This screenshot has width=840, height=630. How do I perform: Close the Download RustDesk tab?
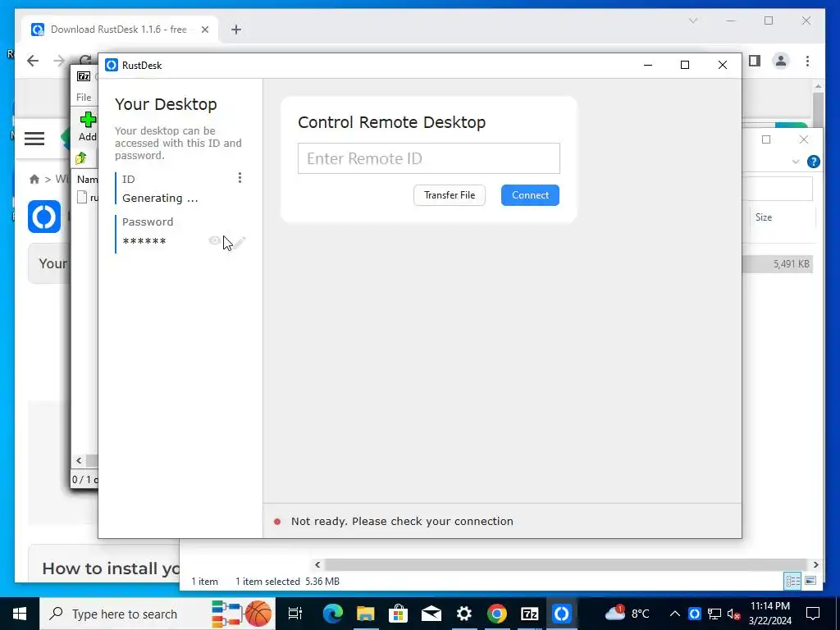[x=204, y=30]
